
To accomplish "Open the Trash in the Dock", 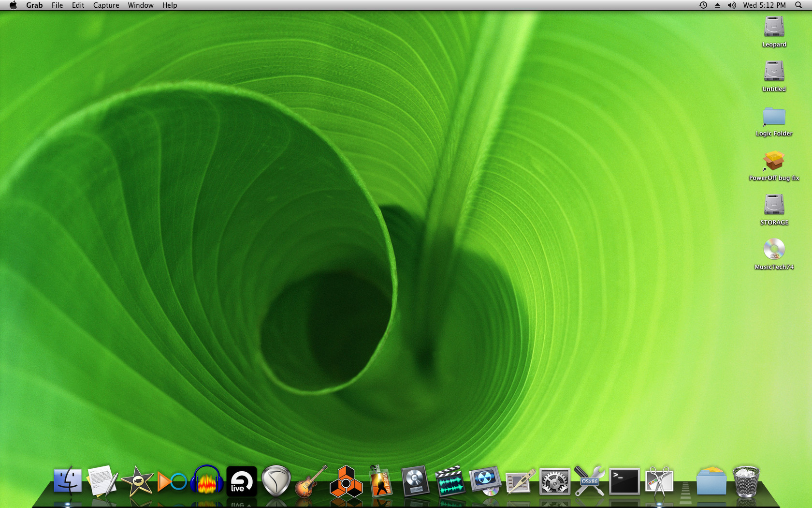I will 746,481.
